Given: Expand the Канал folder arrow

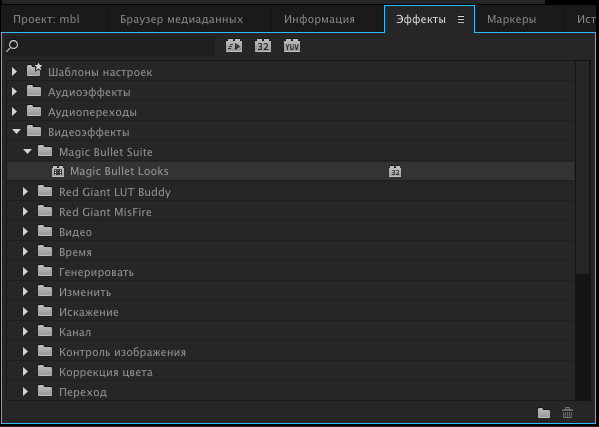Looking at the screenshot, I should 26,331.
